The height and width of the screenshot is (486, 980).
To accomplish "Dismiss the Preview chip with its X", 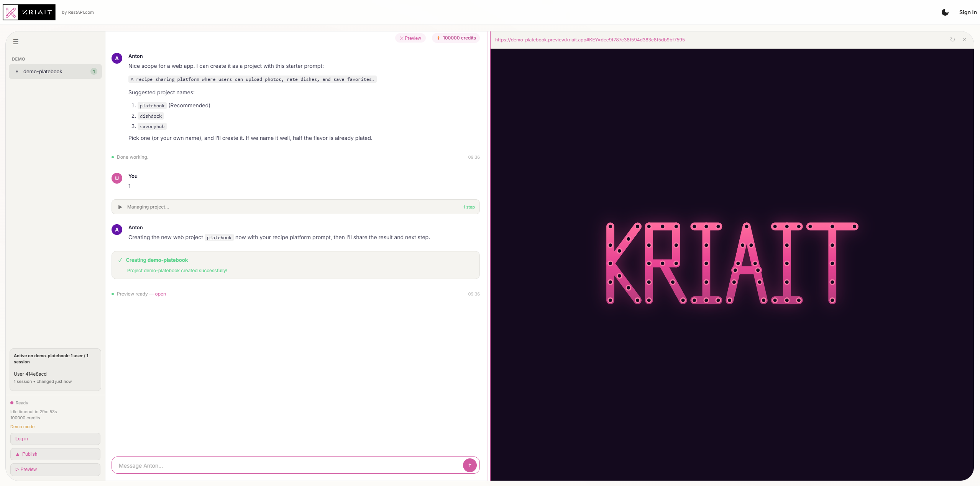I will [x=401, y=38].
